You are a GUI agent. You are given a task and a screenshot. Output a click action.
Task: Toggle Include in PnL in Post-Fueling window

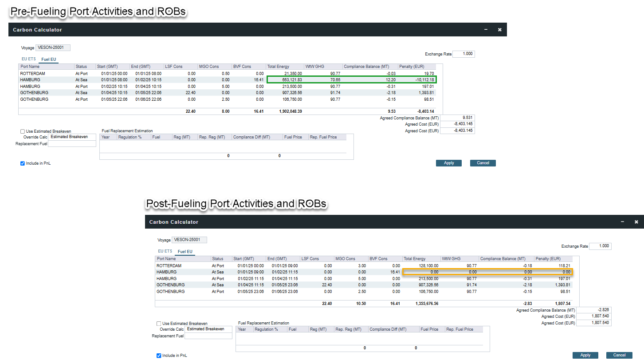[x=159, y=356]
